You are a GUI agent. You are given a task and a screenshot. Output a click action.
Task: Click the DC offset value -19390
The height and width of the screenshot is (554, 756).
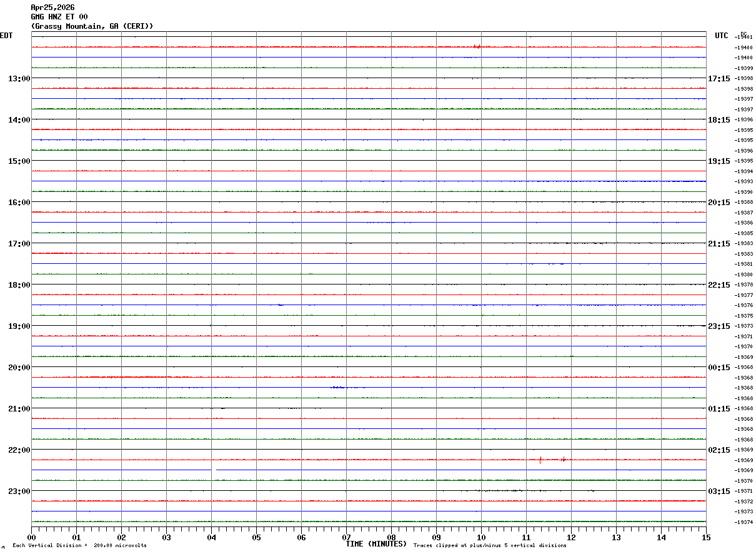coord(744,192)
